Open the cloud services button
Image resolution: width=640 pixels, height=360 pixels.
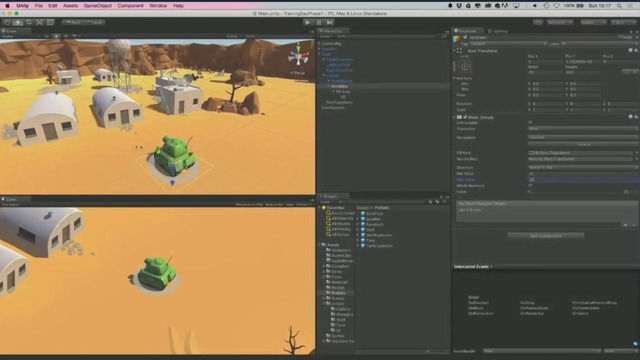(538, 22)
